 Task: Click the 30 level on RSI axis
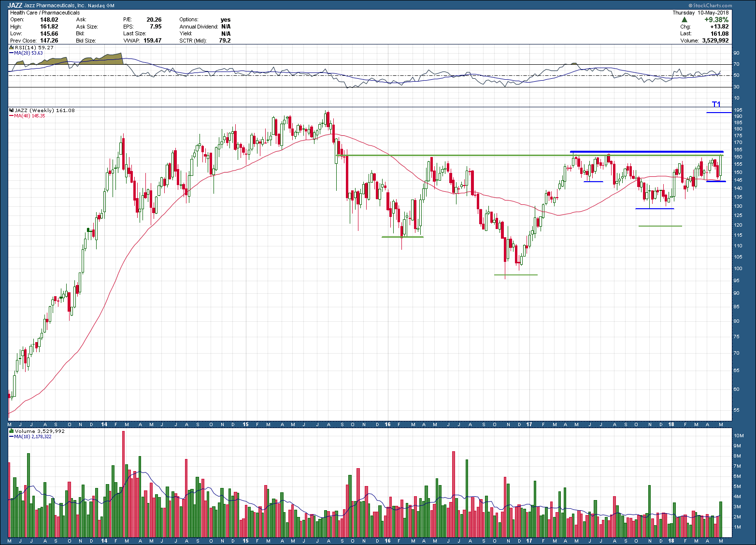click(x=737, y=87)
